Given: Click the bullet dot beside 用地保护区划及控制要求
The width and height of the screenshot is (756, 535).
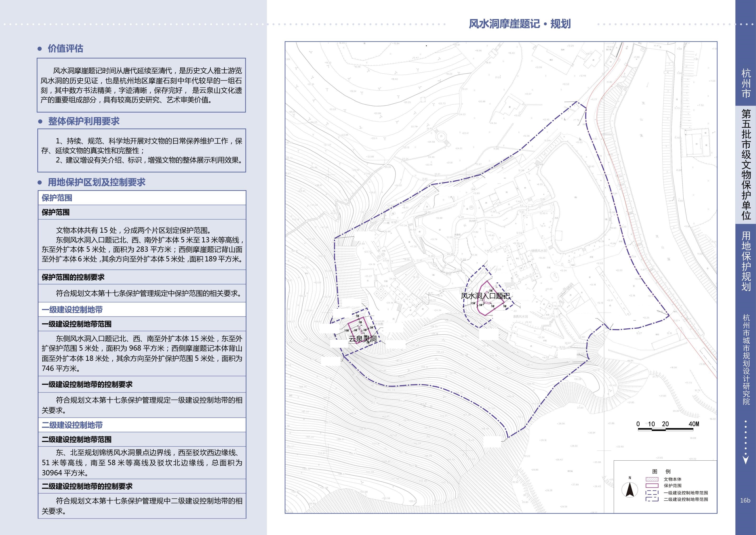Looking at the screenshot, I should tap(40, 182).
